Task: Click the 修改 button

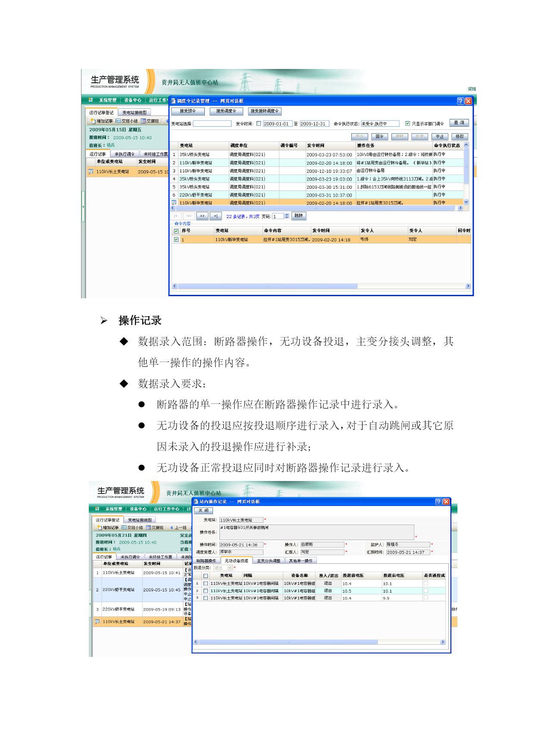Action: (x=460, y=137)
